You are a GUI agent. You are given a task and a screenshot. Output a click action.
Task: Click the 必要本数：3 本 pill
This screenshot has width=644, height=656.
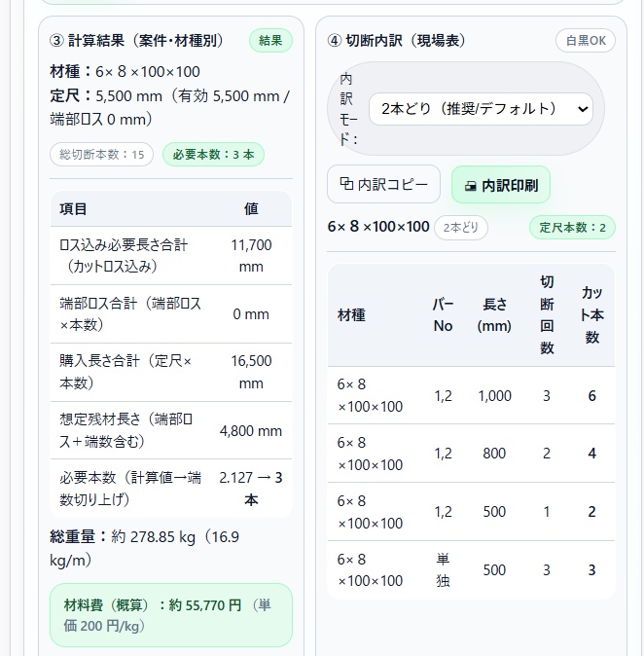(213, 155)
